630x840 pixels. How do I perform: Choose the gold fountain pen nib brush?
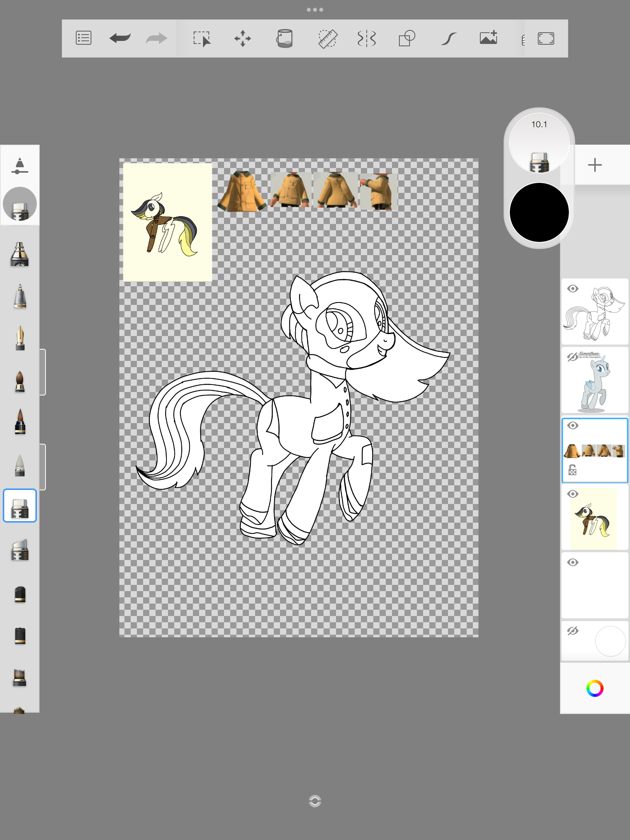[x=20, y=338]
